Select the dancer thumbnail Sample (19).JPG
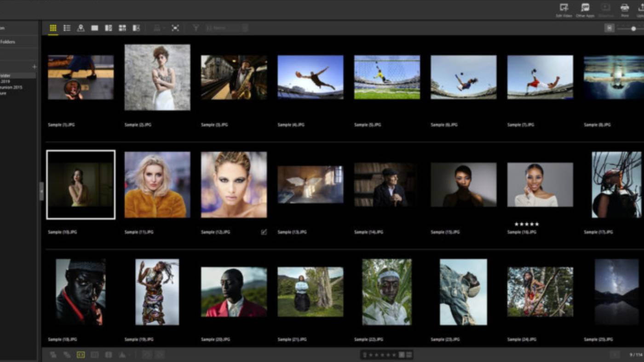This screenshot has width=644, height=362. click(x=157, y=292)
